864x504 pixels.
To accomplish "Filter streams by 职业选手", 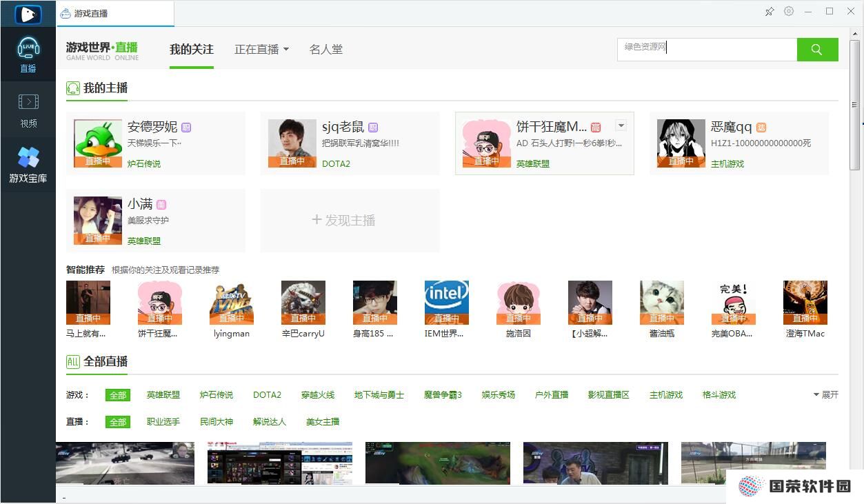I will click(x=163, y=422).
